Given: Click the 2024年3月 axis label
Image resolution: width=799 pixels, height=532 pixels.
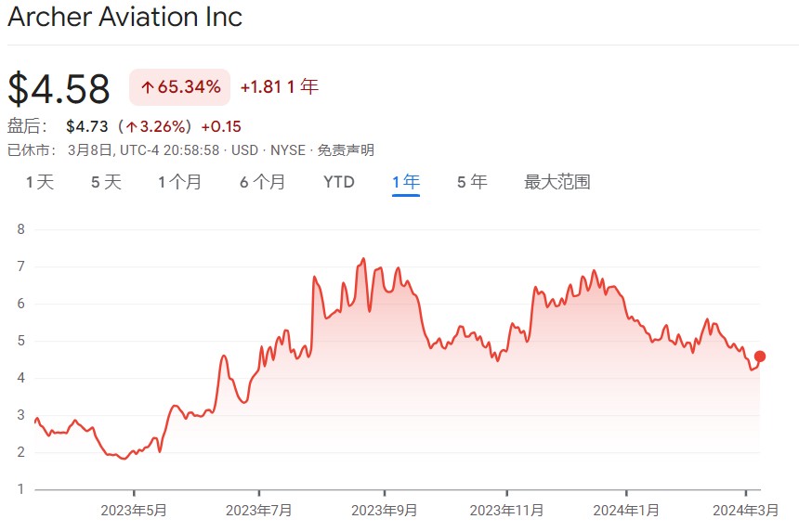Looking at the screenshot, I should click(745, 510).
